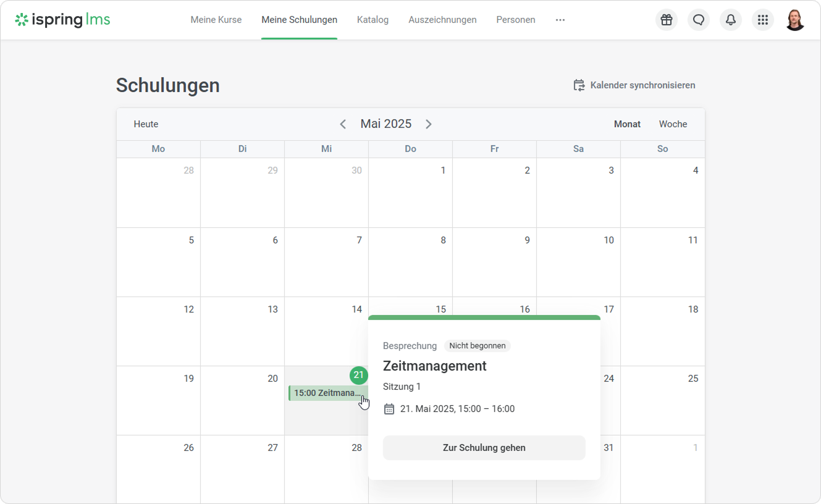Advance to next month arrow
Screen dimensions: 821x504
click(428, 124)
